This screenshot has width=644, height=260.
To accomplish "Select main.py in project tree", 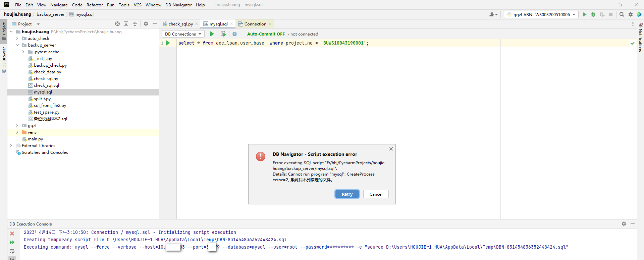I will click(35, 139).
